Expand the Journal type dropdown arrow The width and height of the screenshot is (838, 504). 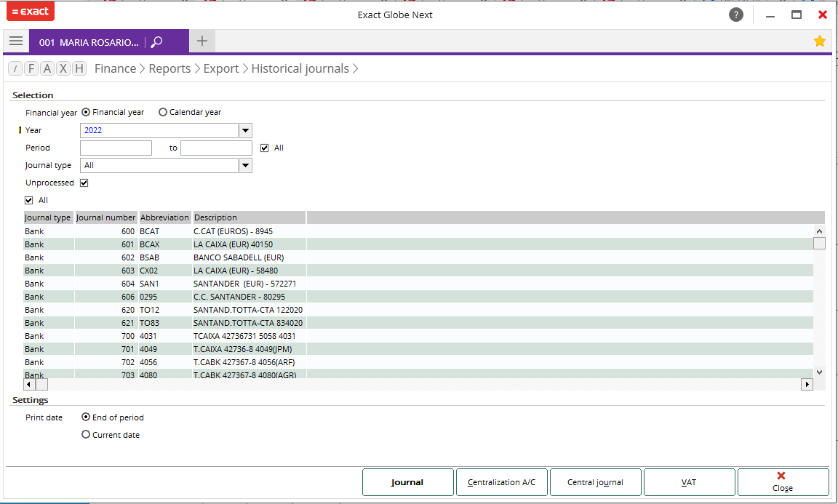245,166
